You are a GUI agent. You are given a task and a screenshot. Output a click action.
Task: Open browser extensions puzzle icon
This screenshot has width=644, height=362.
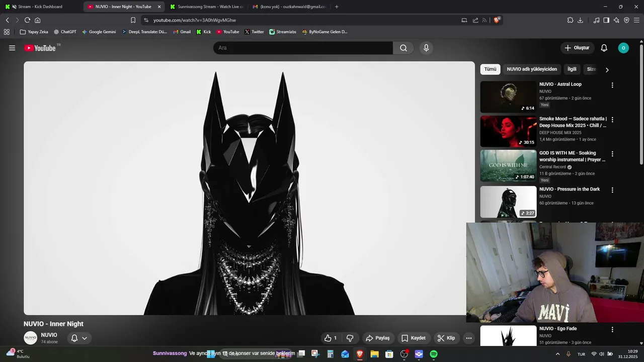coord(570,20)
